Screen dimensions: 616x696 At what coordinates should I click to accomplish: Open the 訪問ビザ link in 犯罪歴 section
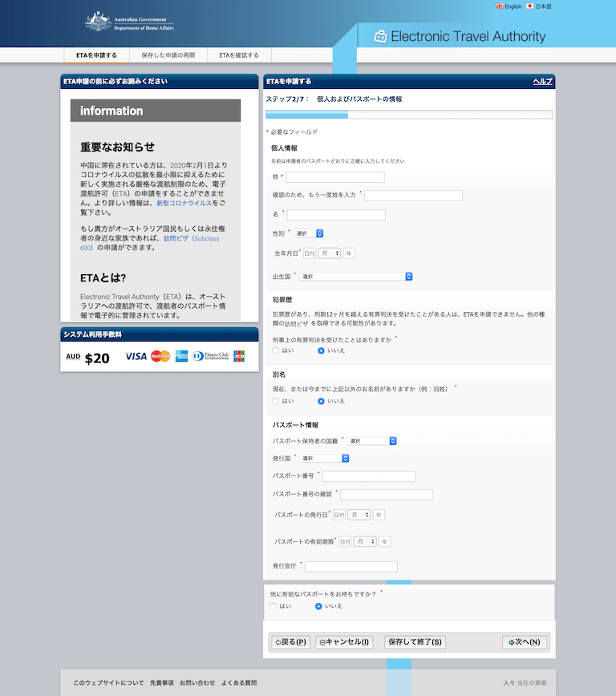(296, 324)
